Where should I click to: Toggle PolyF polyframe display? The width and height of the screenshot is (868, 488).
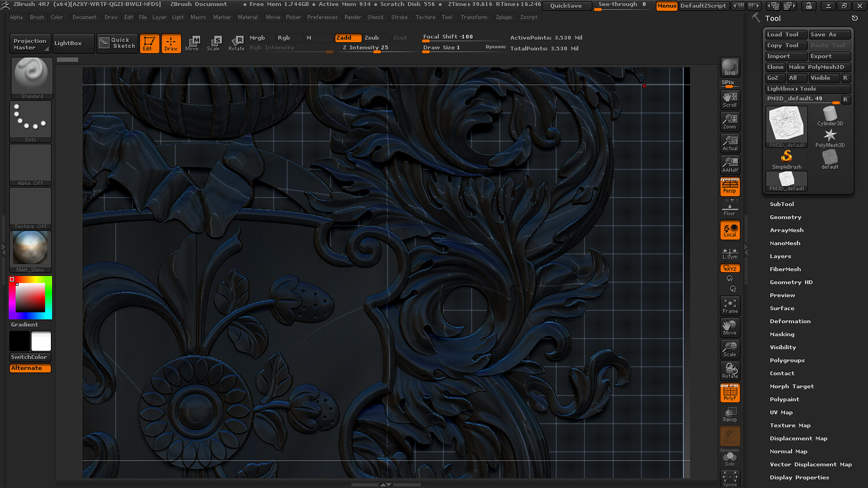coord(730,393)
